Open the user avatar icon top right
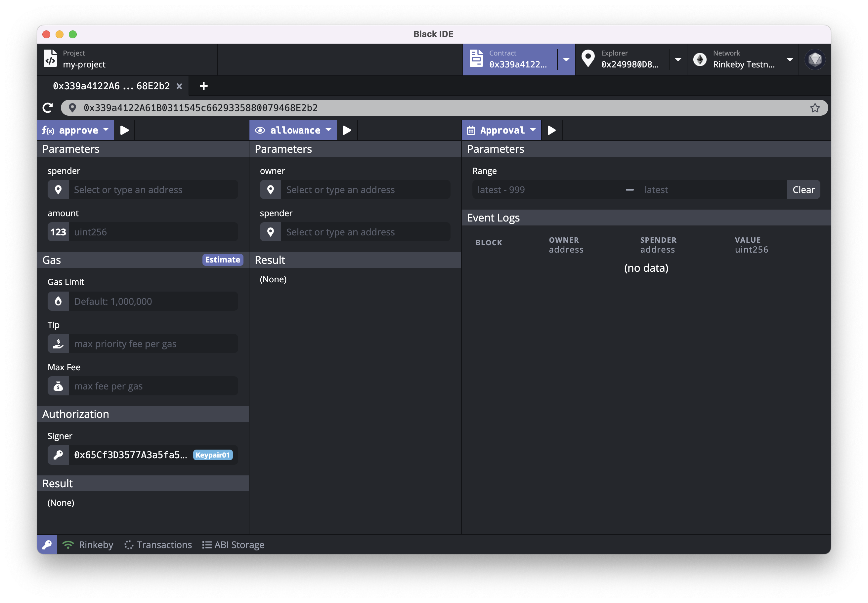The width and height of the screenshot is (868, 603). (x=815, y=60)
